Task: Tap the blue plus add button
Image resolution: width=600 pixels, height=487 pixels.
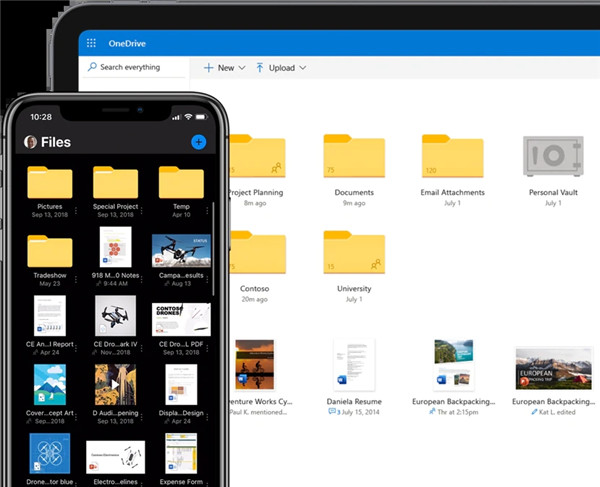Action: 198,142
